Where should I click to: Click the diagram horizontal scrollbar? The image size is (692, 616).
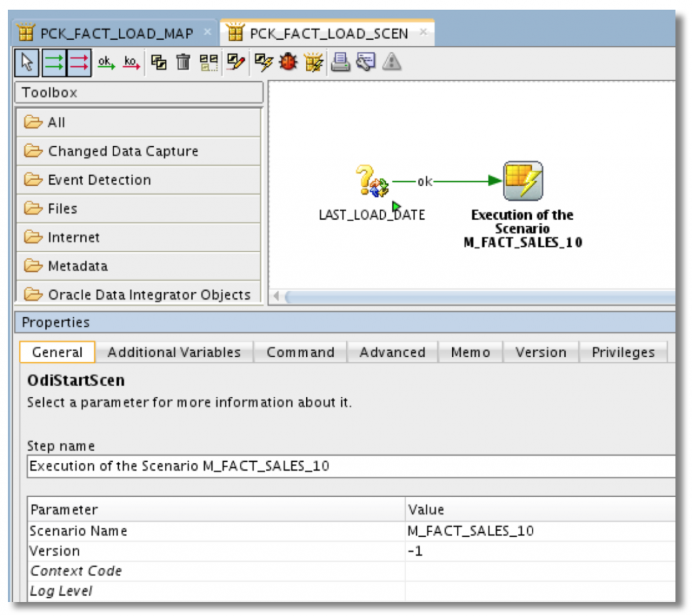pos(473,296)
